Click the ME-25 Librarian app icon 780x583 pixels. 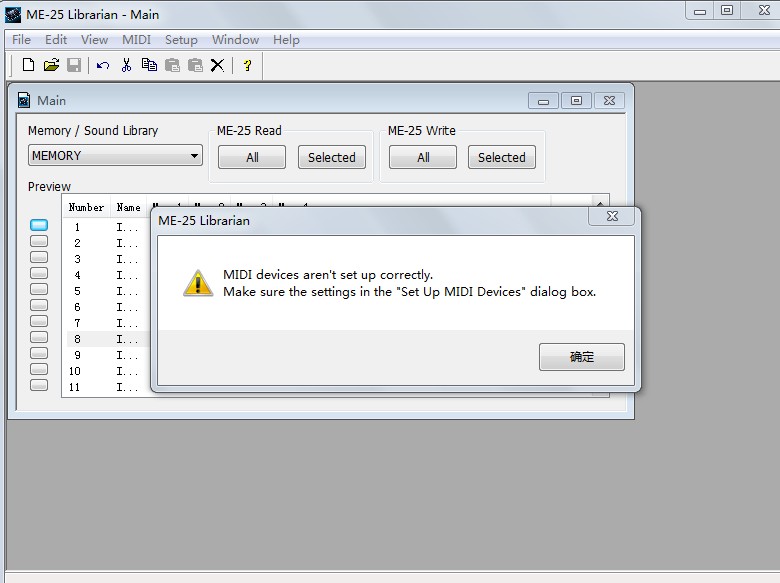pyautogui.click(x=13, y=14)
